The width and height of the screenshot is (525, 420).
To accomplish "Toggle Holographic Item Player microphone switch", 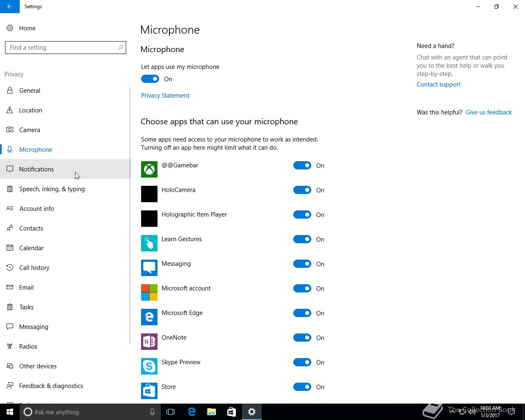I will click(302, 215).
